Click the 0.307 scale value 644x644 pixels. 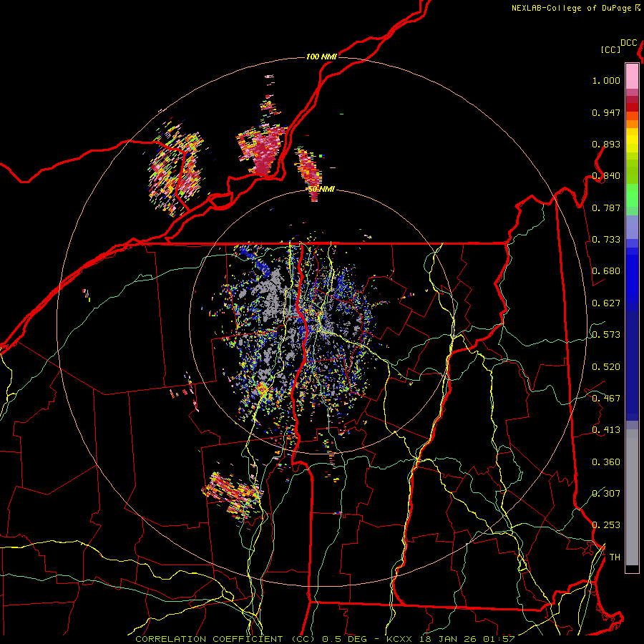point(606,494)
